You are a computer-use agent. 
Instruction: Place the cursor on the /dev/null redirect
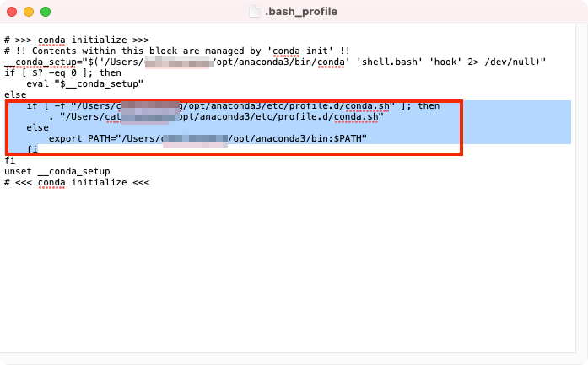point(512,62)
